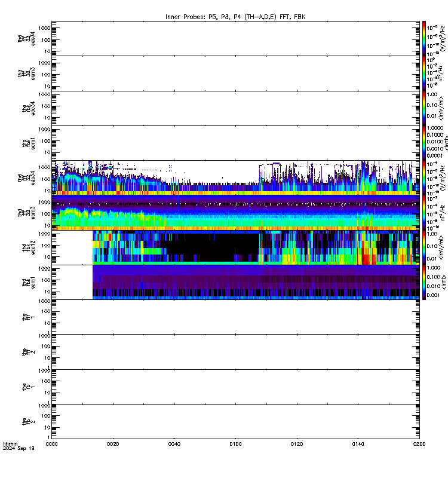The width and height of the screenshot is (448, 478).
Task: Click the yellow-green band in thd fff scm3 spectrogram
Action: [x=70, y=212]
